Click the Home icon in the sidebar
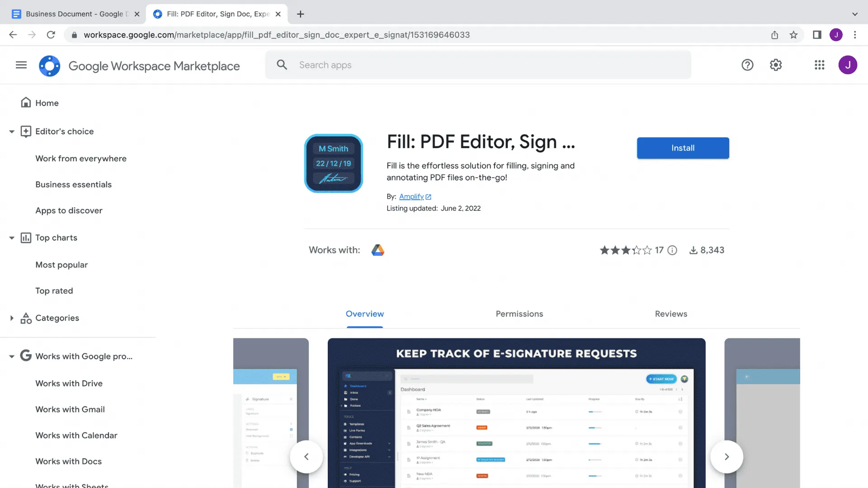The height and width of the screenshot is (488, 868). (26, 103)
